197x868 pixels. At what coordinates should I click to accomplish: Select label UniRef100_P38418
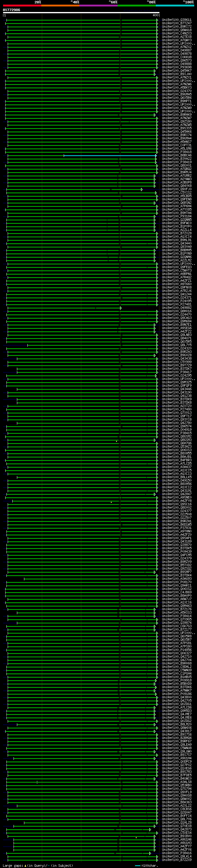177,152
